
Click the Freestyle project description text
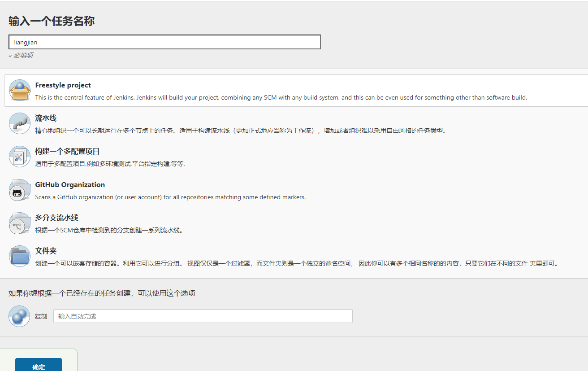point(281,97)
